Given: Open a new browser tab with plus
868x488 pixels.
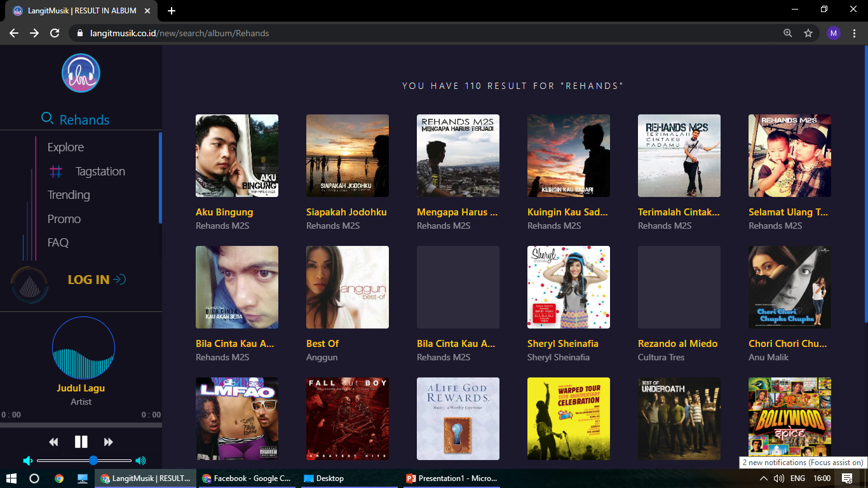Looking at the screenshot, I should click(x=172, y=11).
